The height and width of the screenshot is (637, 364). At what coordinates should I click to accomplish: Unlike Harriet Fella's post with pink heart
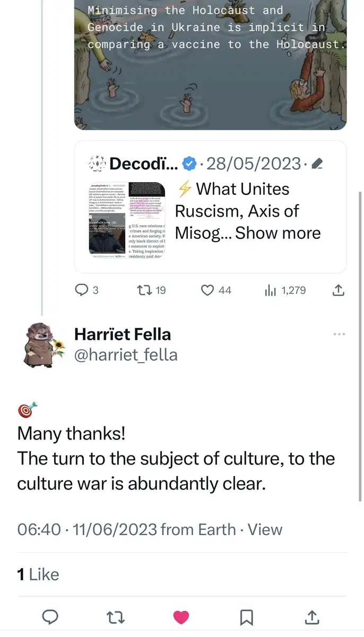[181, 617]
